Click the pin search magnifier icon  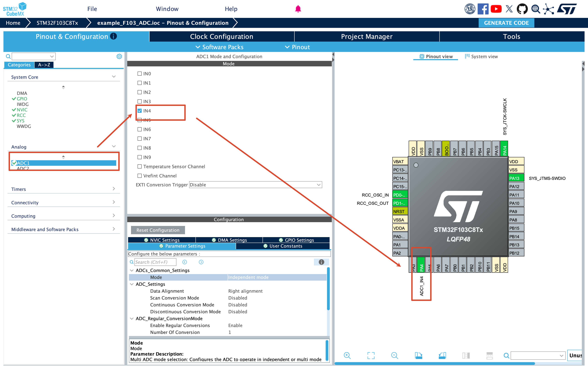506,356
